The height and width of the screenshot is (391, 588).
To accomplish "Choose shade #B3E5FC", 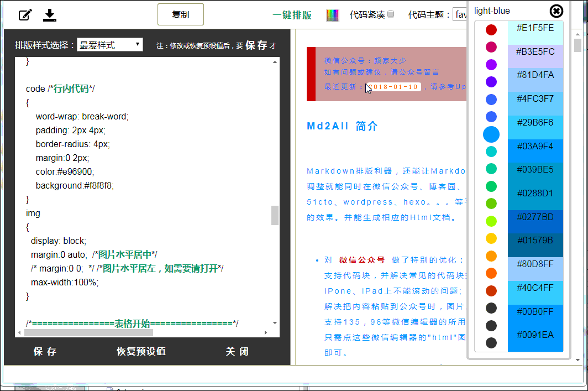I will tap(535, 56).
